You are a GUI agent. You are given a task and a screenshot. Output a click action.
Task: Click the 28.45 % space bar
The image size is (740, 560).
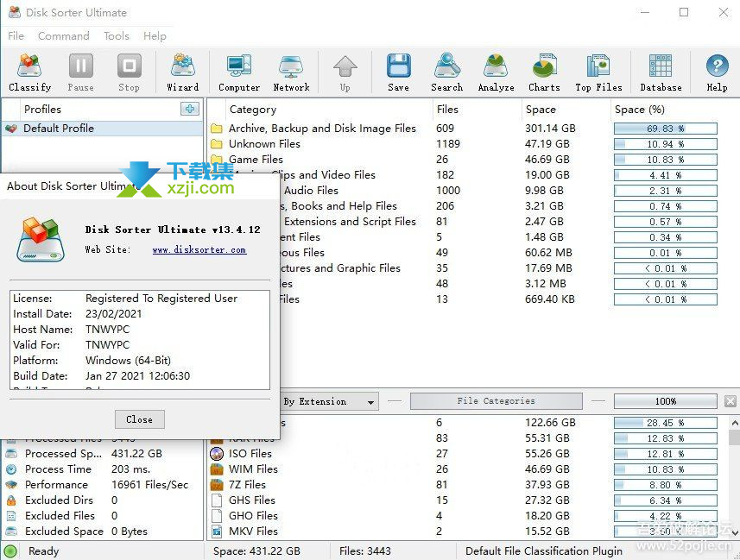(666, 423)
